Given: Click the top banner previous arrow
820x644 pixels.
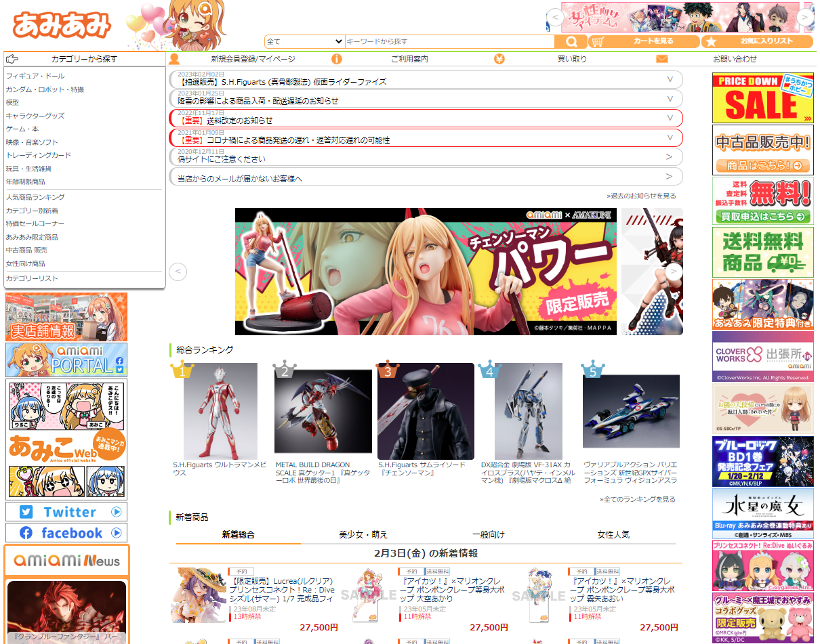Looking at the screenshot, I should click(x=555, y=17).
